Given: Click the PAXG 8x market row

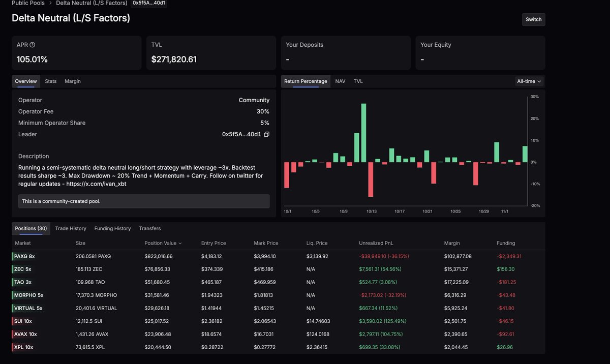Looking at the screenshot, I should click(279, 256).
